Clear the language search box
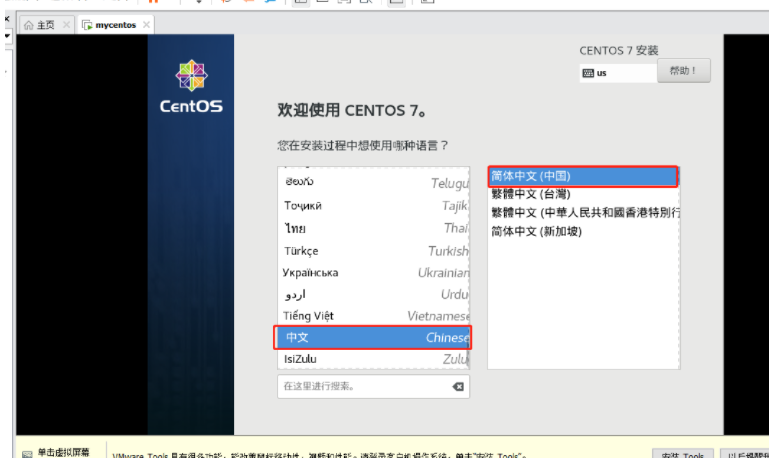Viewport: 770px width, 465px height. click(458, 386)
